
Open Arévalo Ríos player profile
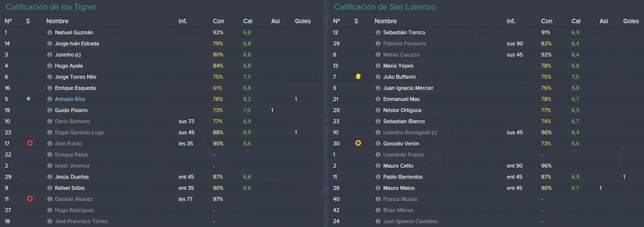(x=70, y=99)
